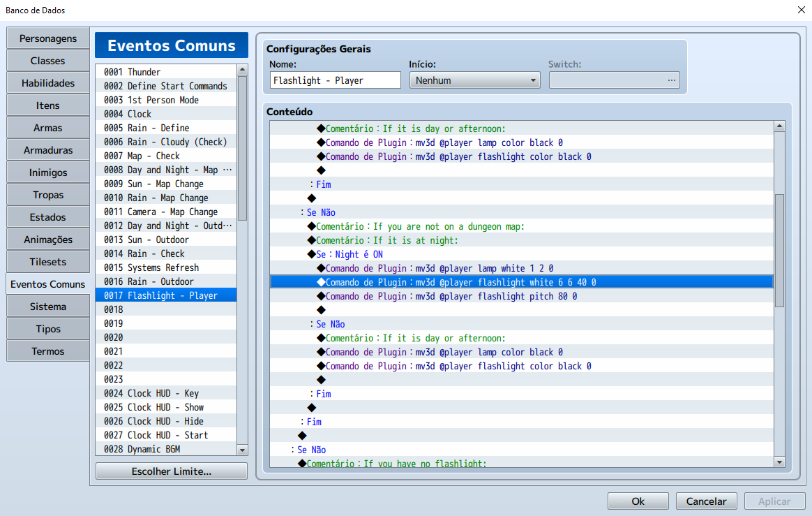Screen dimensions: 812x516
Task: Select the highlighted flashlight white 6 6 40 0 command
Action: click(x=522, y=281)
